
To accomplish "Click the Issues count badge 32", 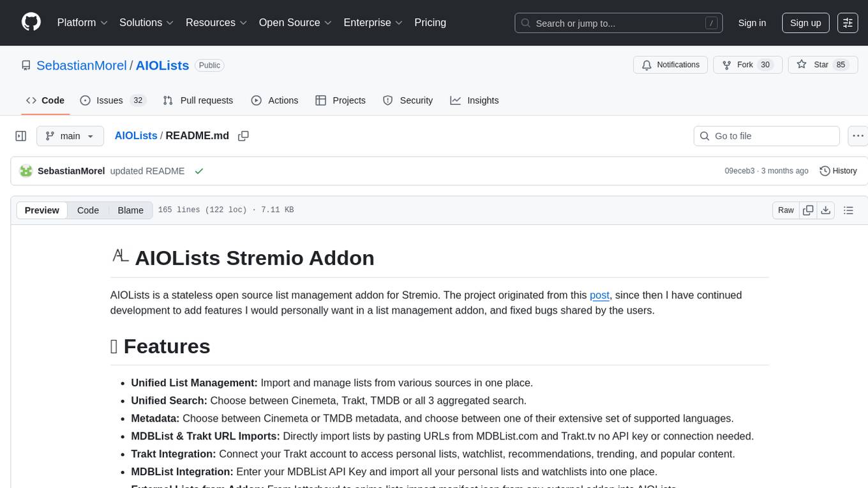I will pyautogui.click(x=138, y=100).
